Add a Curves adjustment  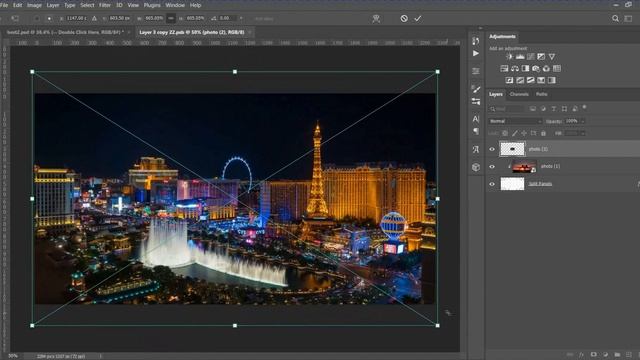pyautogui.click(x=531, y=57)
